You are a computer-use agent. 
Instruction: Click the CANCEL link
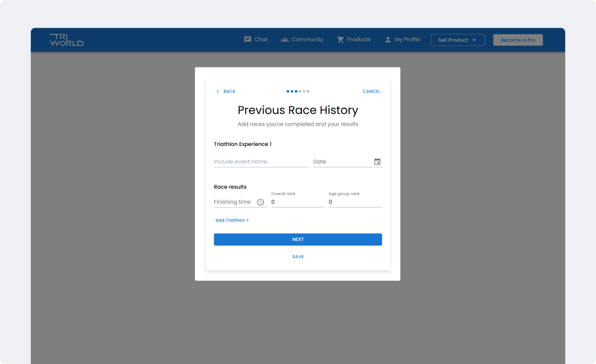[371, 91]
